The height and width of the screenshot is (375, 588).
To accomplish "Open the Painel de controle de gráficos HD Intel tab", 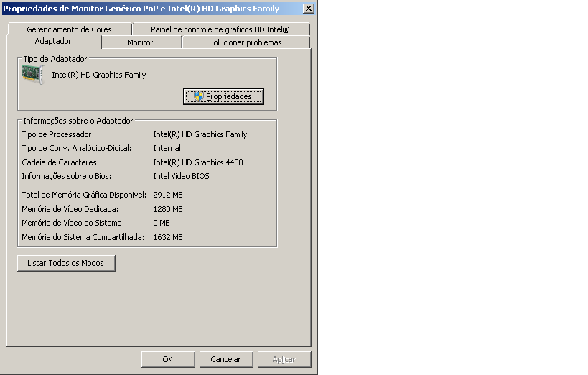I will (x=220, y=29).
